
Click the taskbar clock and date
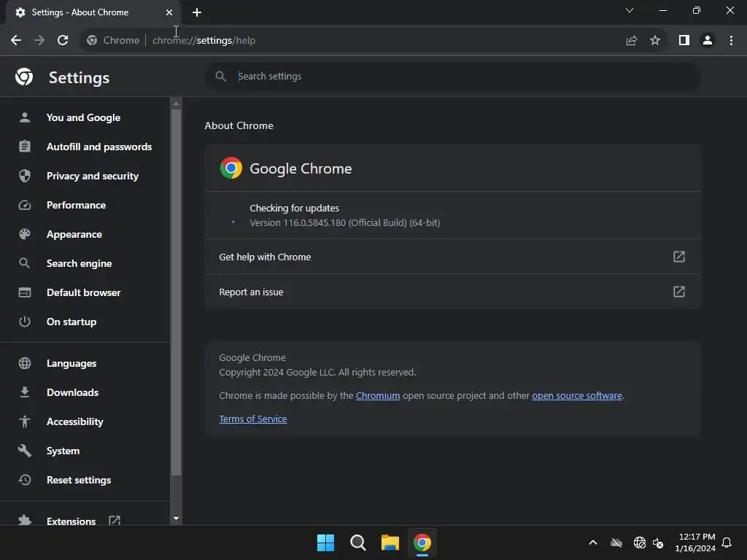tap(695, 542)
